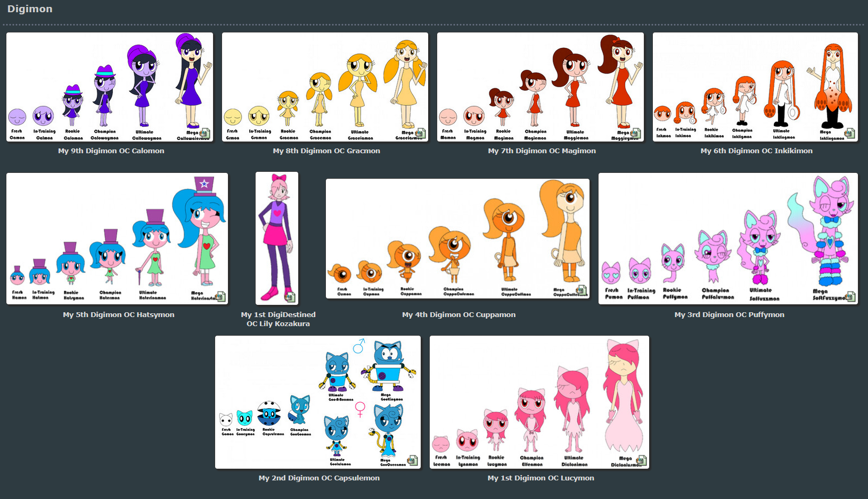The image size is (868, 499).
Task: Click the "My 7th Digimon OC Magimon" link
Action: click(542, 151)
